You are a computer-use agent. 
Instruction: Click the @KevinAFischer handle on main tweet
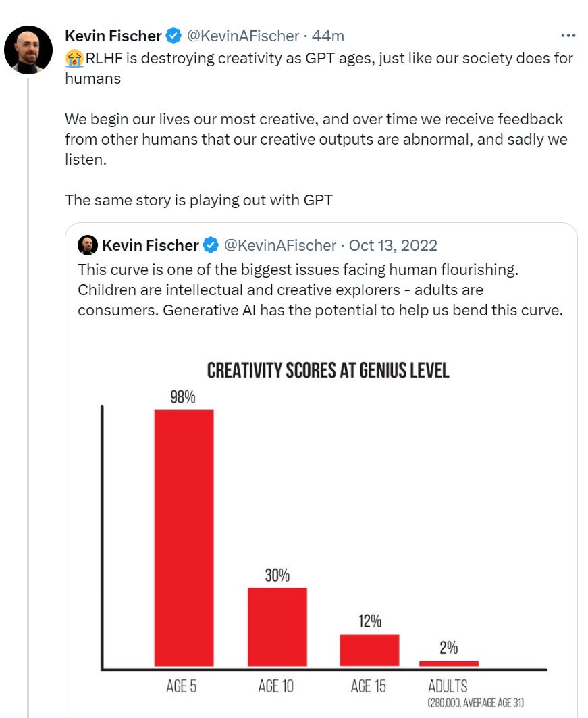(x=243, y=36)
